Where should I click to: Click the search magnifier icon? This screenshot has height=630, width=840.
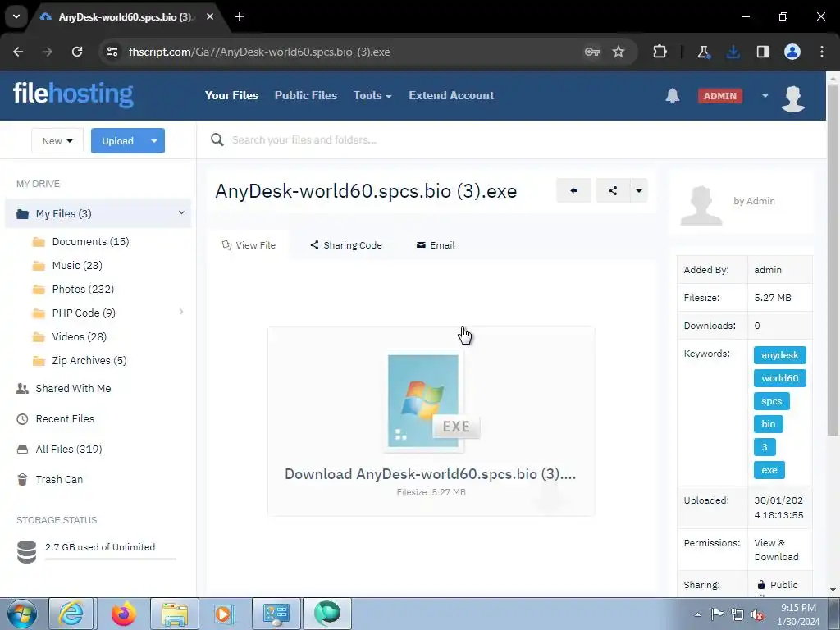(x=217, y=139)
